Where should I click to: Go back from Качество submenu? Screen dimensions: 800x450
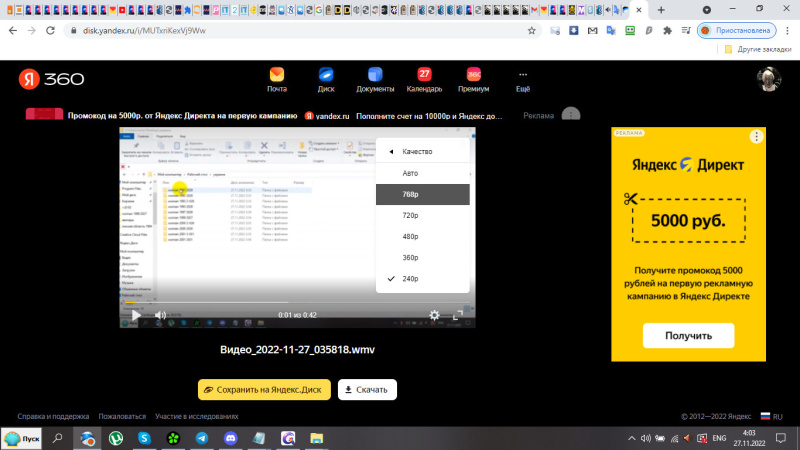click(391, 152)
